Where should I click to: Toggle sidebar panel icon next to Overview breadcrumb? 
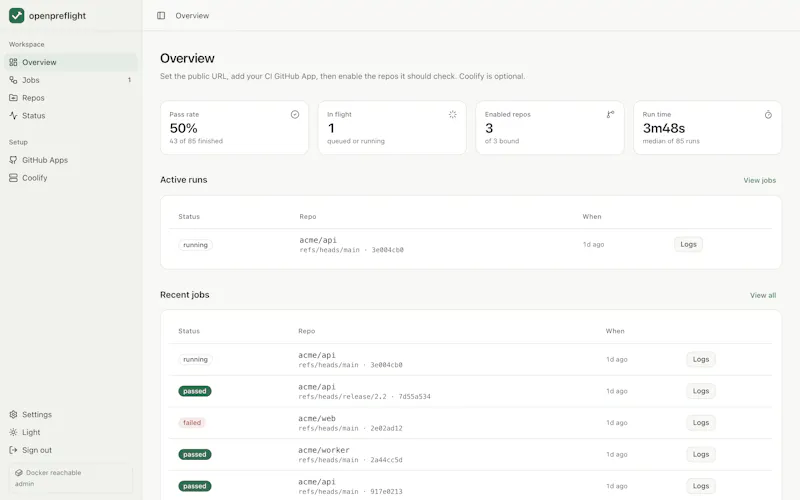(x=161, y=16)
